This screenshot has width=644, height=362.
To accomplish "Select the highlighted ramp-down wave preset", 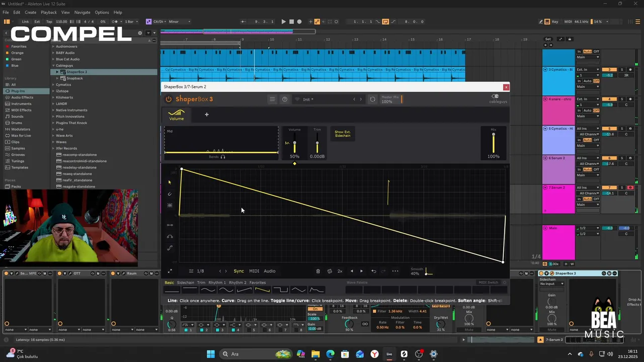I will pyautogui.click(x=262, y=290).
